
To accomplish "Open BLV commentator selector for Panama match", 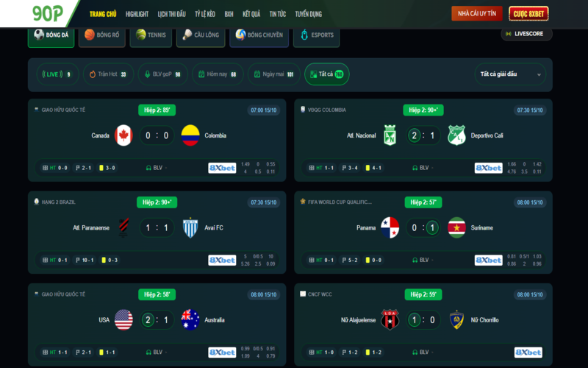I will [423, 260].
